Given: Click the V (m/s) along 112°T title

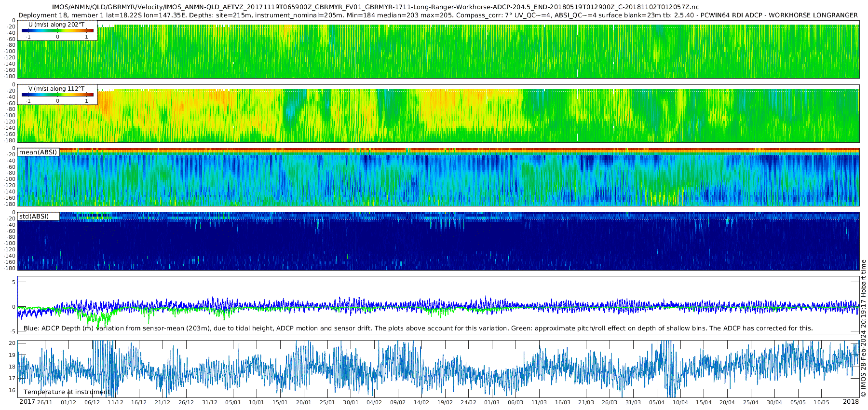Looking at the screenshot, I should point(56,89).
